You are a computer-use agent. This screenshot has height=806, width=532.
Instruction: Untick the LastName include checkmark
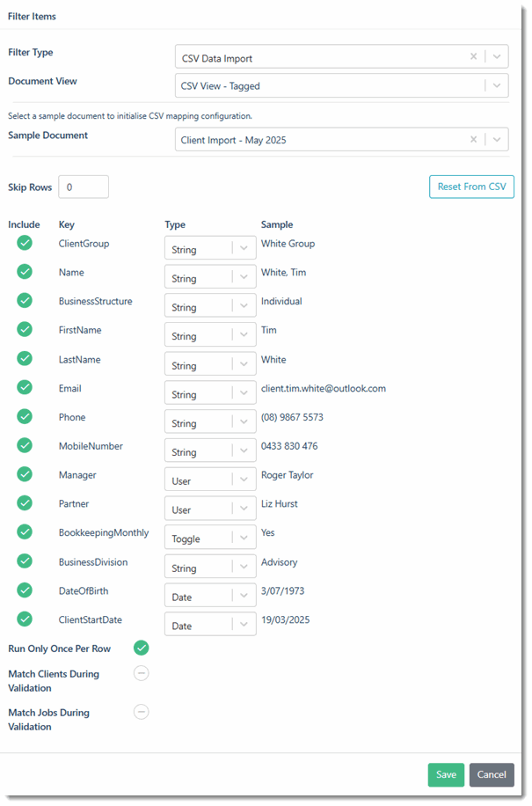pyautogui.click(x=25, y=358)
